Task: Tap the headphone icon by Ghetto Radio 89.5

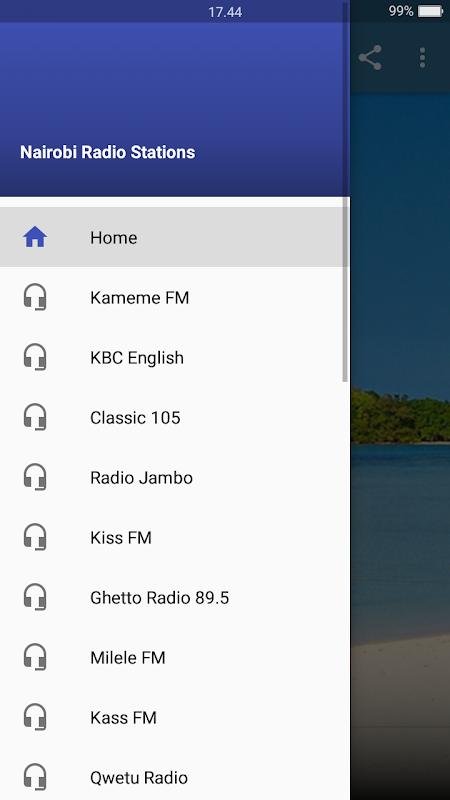Action: coord(35,597)
